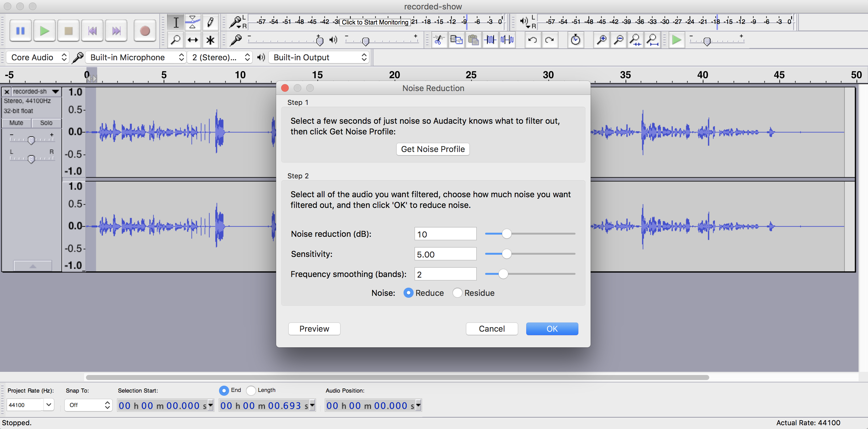The image size is (868, 429).
Task: Start playback with the Play button
Action: pos(45,31)
